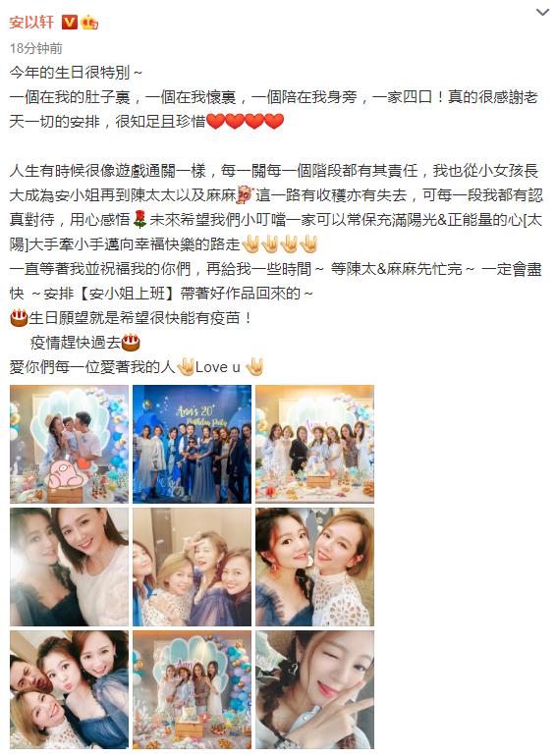This screenshot has width=556, height=756.
Task: Click the rock-hand emoji after Love u
Action: (x=255, y=367)
